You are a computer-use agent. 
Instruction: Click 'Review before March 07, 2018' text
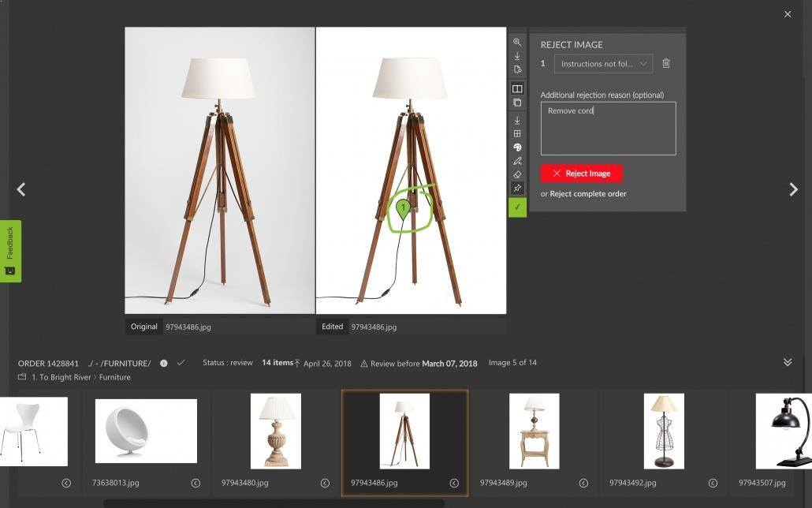(423, 364)
